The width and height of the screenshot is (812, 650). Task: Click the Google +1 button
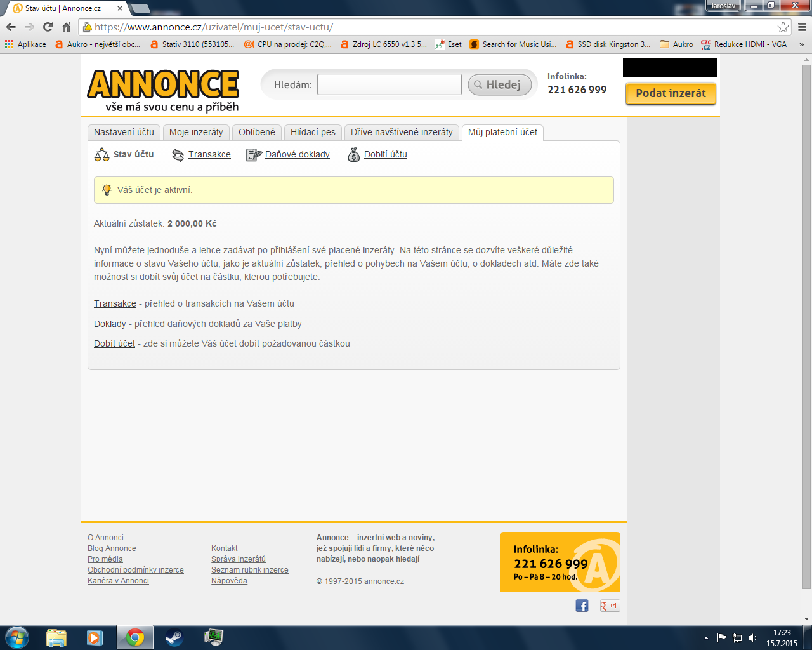[610, 606]
